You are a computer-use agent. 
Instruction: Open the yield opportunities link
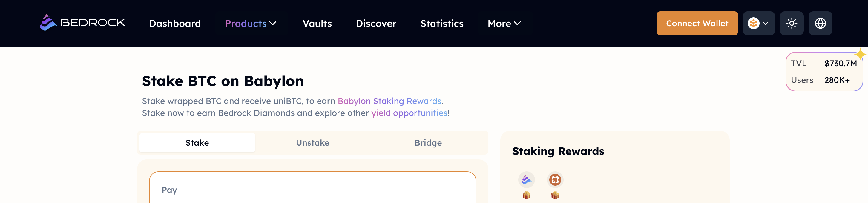(409, 113)
